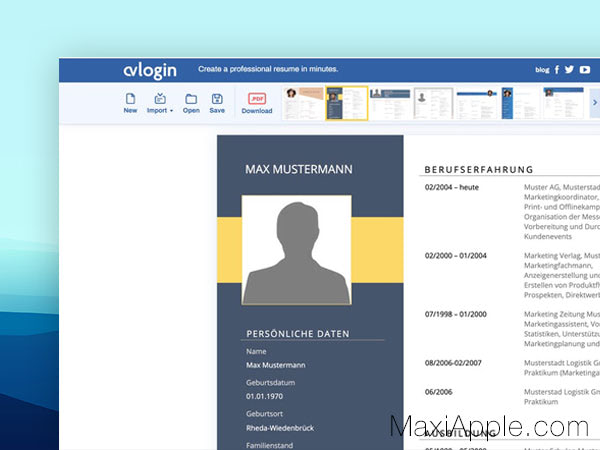Open the Import dropdown

[x=160, y=103]
